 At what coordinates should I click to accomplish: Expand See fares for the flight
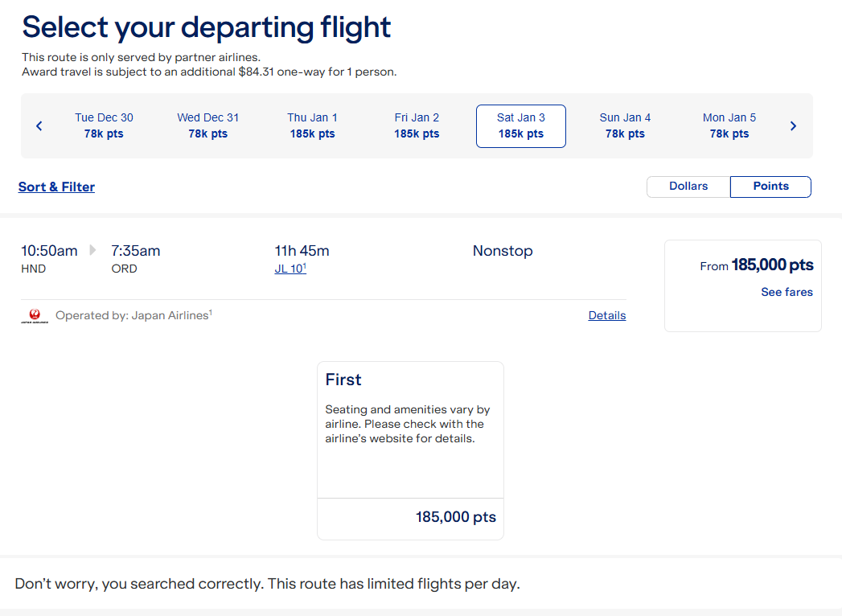pyautogui.click(x=787, y=293)
